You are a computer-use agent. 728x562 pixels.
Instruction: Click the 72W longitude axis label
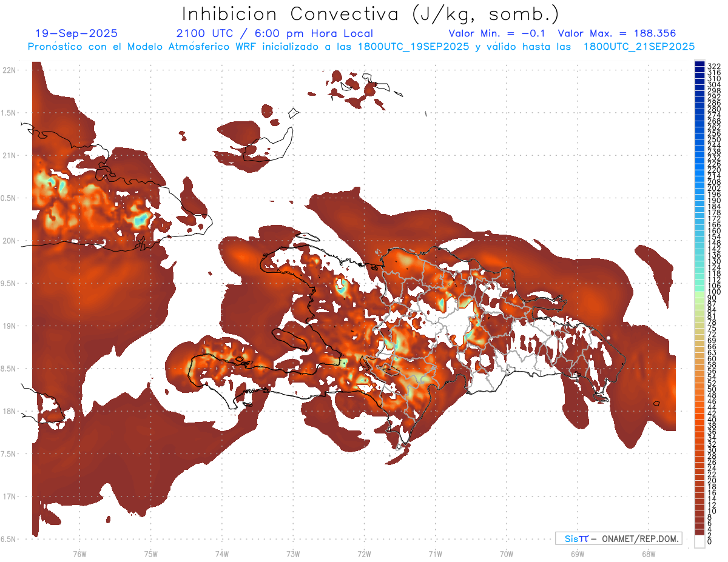coord(364,553)
